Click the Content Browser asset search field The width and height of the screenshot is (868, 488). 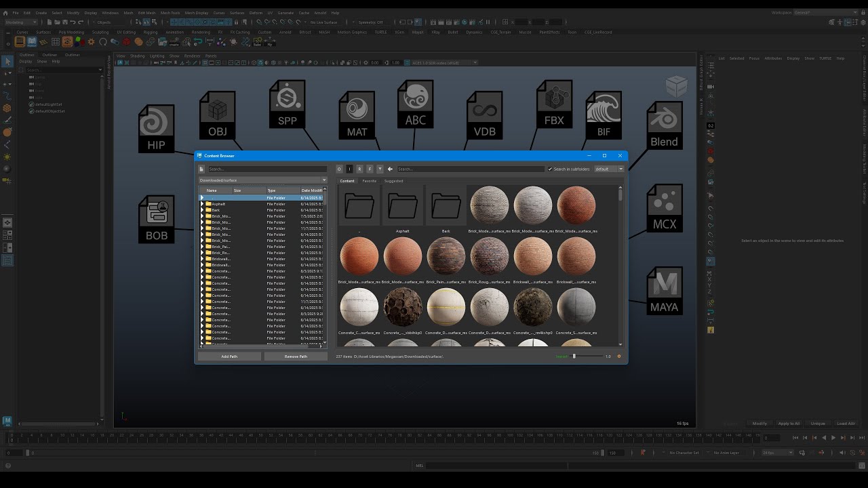tap(470, 169)
